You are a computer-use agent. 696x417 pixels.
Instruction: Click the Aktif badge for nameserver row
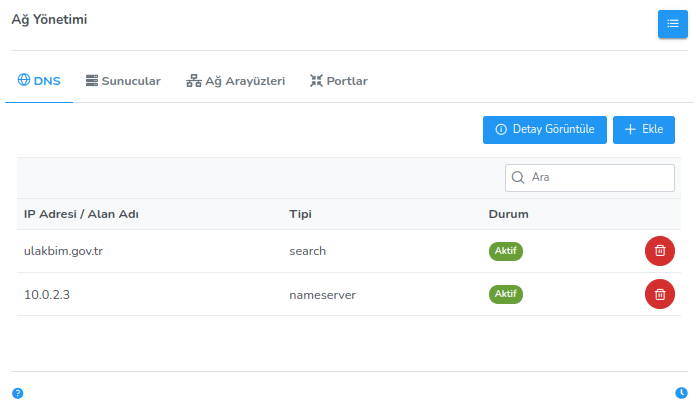point(506,294)
